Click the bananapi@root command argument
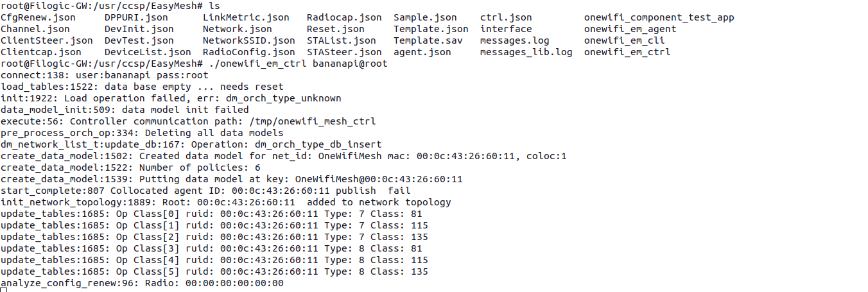This screenshot has height=292, width=868. coord(350,64)
